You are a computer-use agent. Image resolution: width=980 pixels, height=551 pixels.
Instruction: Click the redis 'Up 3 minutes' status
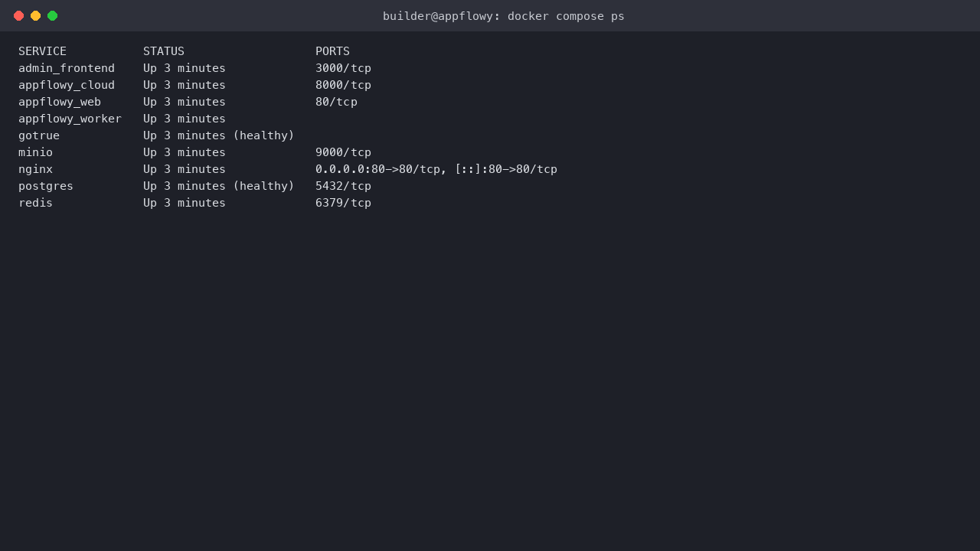point(185,203)
